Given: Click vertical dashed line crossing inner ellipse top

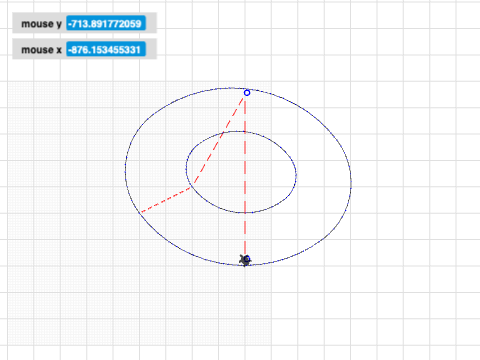Looking at the screenshot, I should (x=245, y=132).
